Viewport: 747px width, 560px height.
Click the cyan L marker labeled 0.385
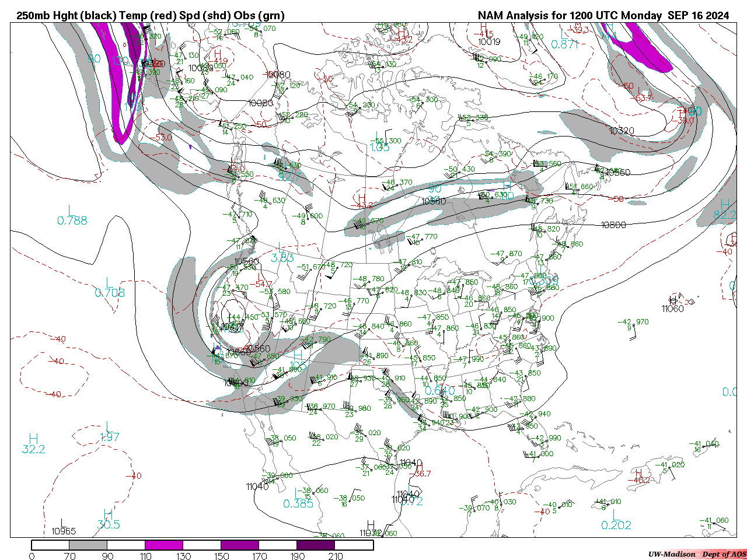[x=298, y=493]
